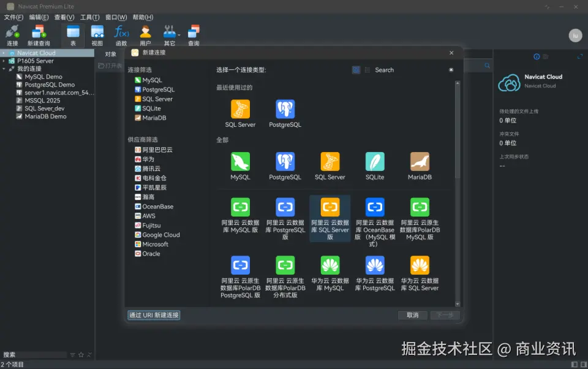Click the info icon in Navicat Cloud panel
This screenshot has height=369, width=588.
click(537, 56)
